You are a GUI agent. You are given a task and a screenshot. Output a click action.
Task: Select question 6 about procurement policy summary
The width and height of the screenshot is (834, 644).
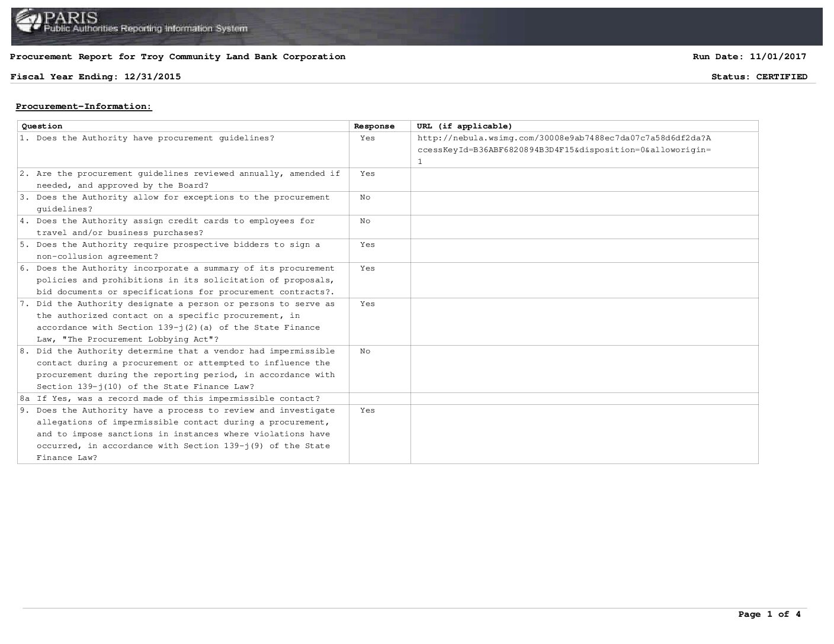click(x=177, y=280)
